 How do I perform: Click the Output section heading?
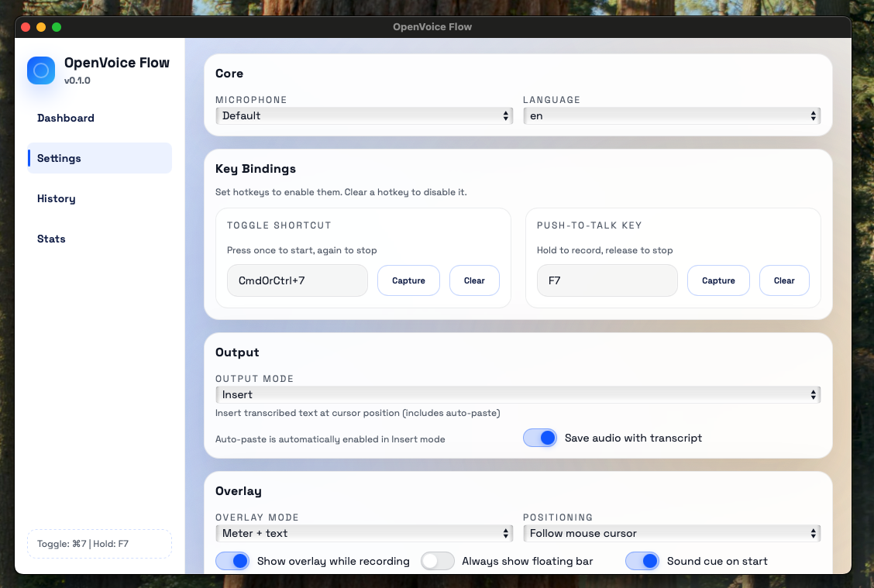click(x=237, y=352)
